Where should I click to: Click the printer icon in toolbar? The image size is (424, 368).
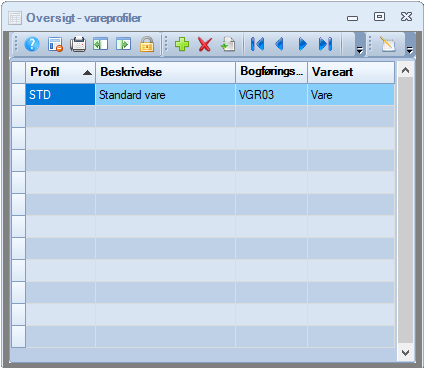[78, 44]
